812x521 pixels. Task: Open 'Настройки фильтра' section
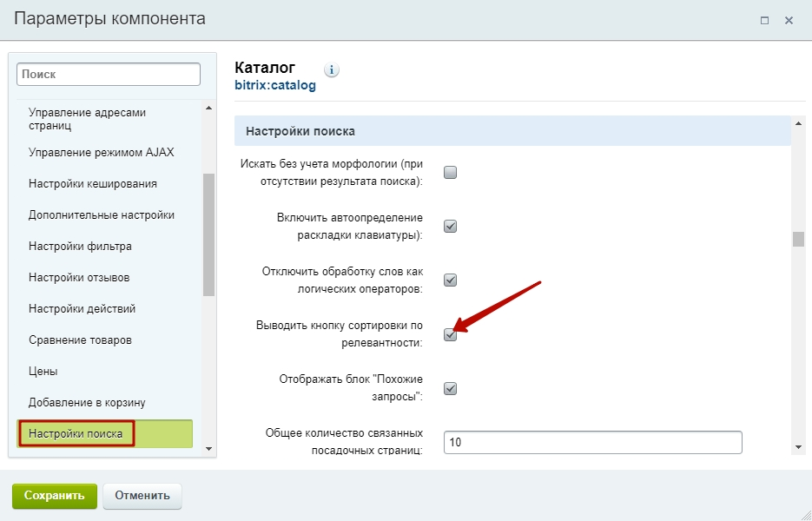tap(80, 247)
